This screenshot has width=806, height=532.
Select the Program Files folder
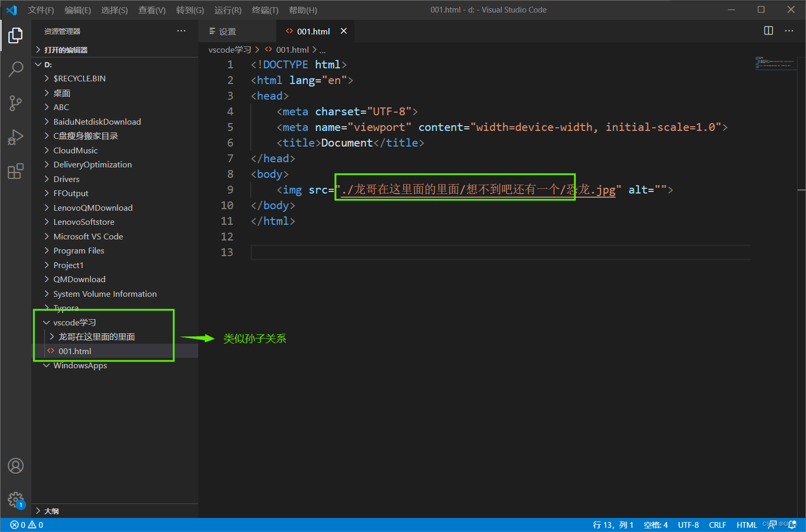coord(115,251)
